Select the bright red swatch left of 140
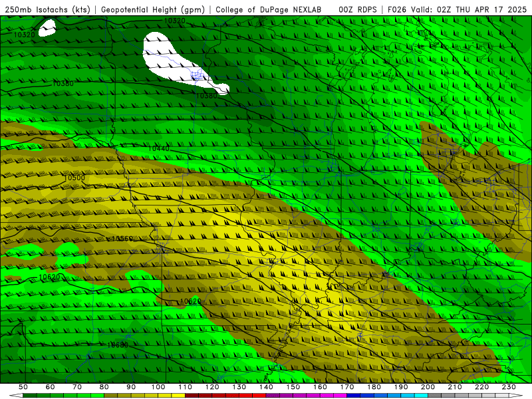Image resolution: width=532 pixels, height=399 pixels. pos(259,396)
